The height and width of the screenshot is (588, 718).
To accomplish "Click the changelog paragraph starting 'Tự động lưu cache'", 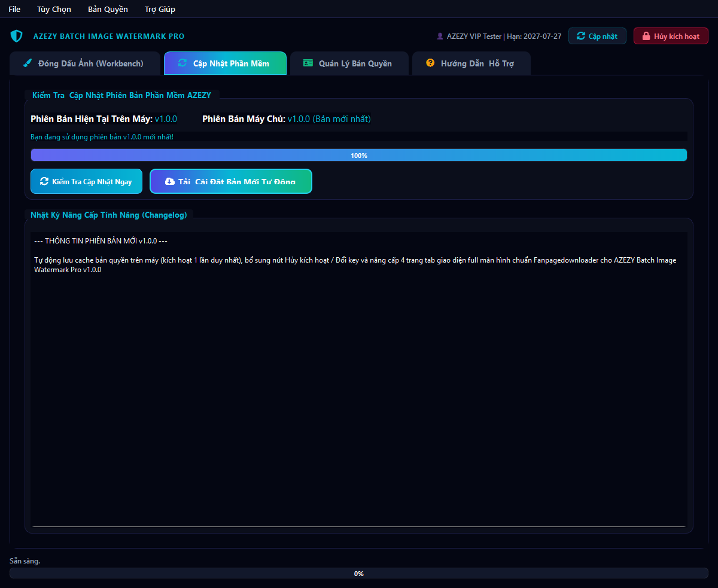I will pos(355,265).
